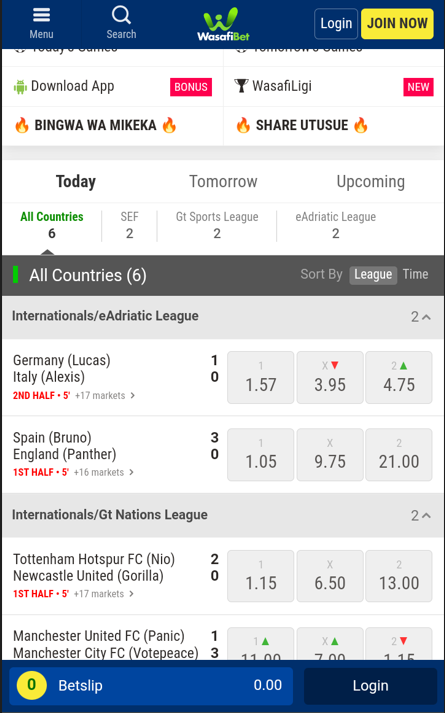Collapse Internationals/Gt Nations League section
Viewport: 445px width, 713px height.
click(x=420, y=515)
